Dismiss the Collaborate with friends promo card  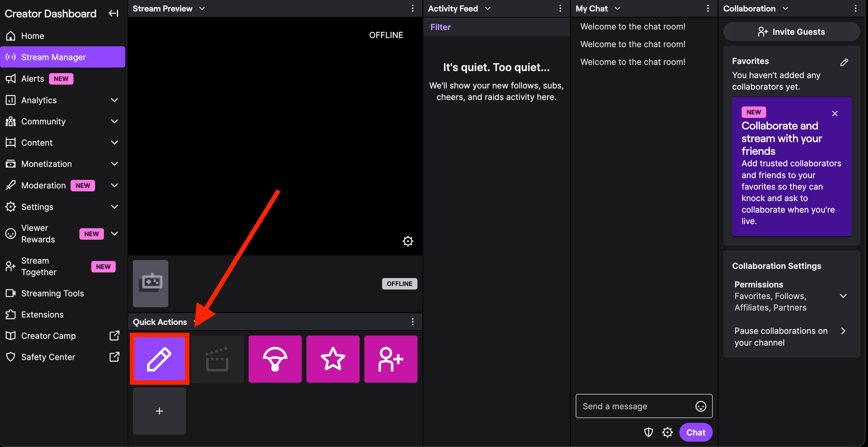835,114
